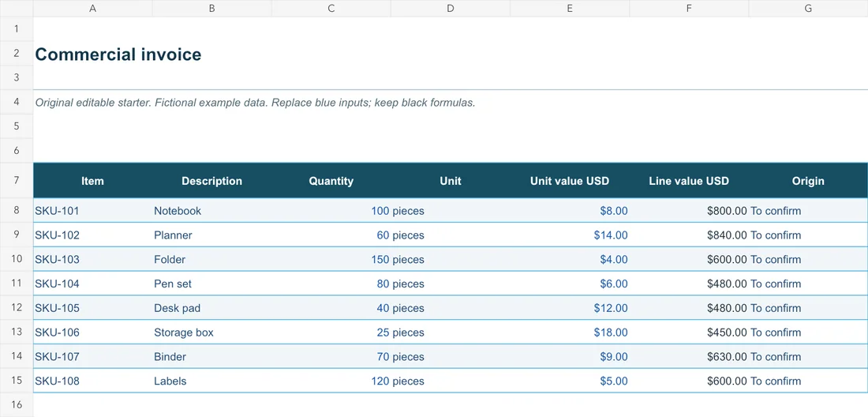Select unit value cell $6.00
The image size is (868, 417).
pos(570,284)
